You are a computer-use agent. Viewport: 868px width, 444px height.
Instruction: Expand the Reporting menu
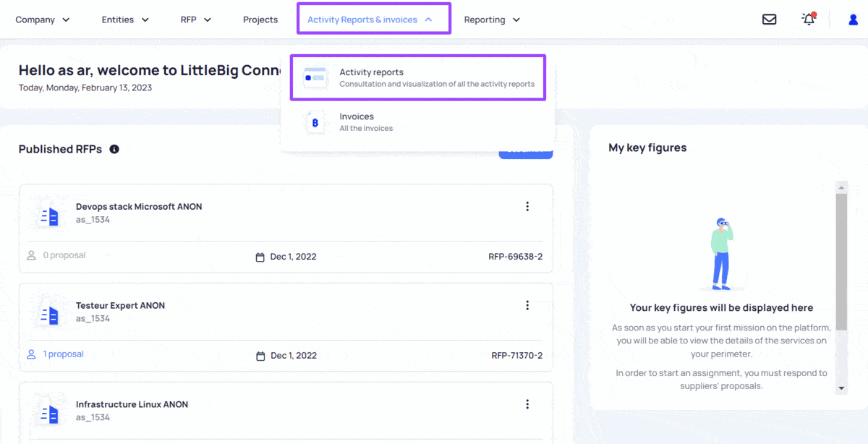[x=492, y=20]
